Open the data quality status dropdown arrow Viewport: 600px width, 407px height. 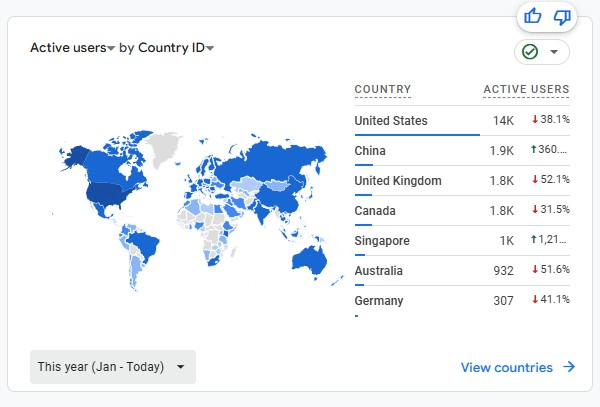(x=554, y=52)
